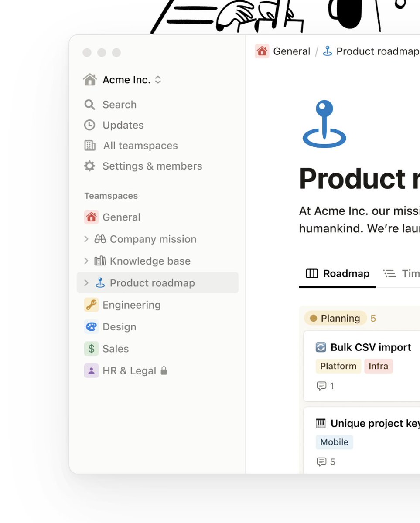Expand the Knowledge base page
This screenshot has width=420, height=523.
(x=86, y=261)
